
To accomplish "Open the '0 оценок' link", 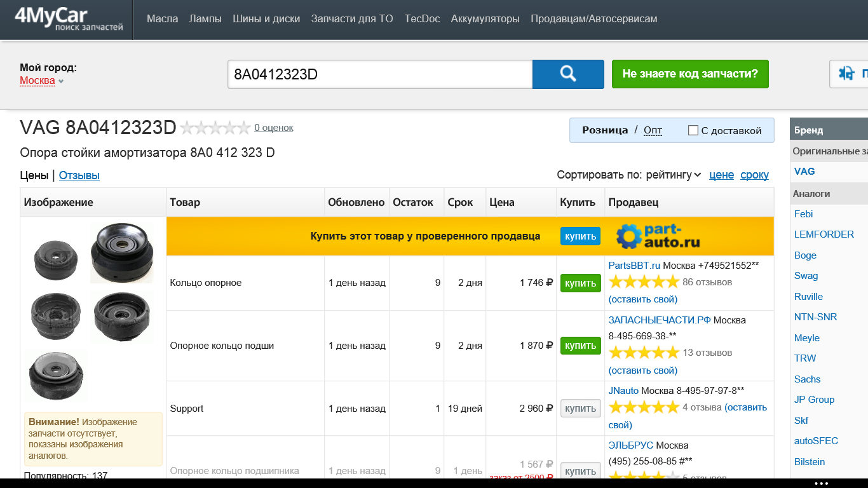I will point(274,128).
